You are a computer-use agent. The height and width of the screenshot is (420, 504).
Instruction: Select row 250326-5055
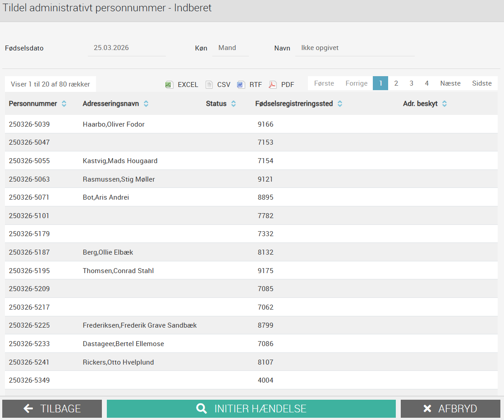(252, 161)
